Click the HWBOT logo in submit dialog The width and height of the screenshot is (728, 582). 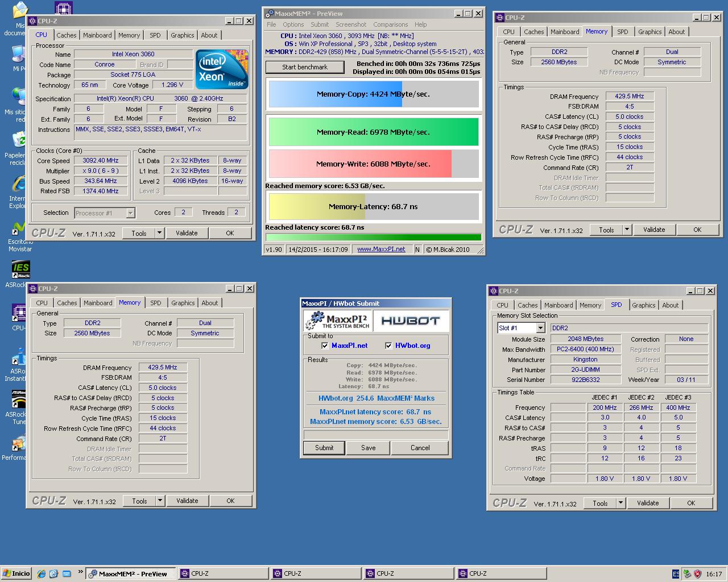(x=411, y=321)
